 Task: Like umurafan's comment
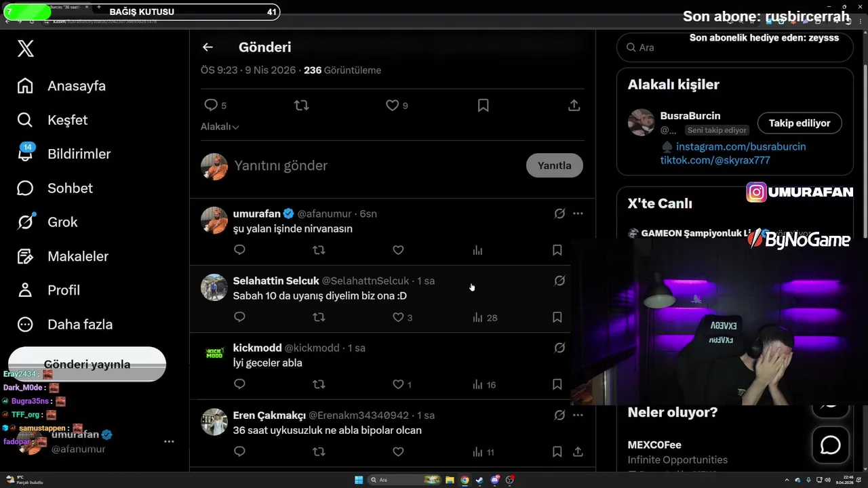[x=398, y=250]
